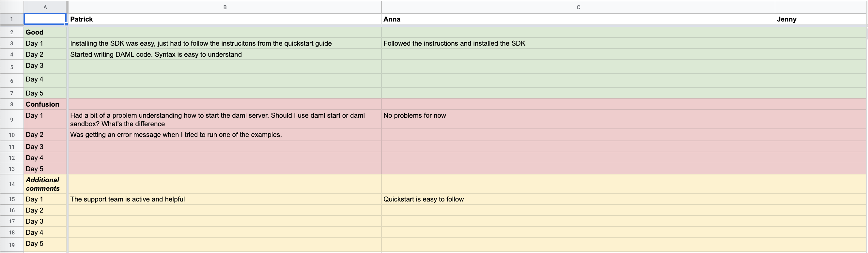Select the cell 'Installing the SDK was easy' entry
Viewport: 868px width, 253px height.
tap(225, 43)
